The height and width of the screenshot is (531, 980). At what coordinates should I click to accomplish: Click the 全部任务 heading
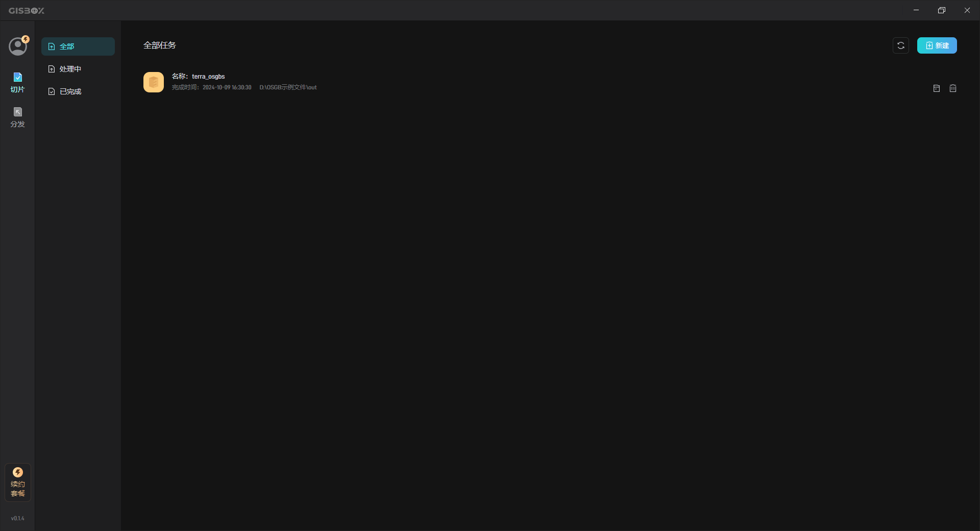click(160, 45)
